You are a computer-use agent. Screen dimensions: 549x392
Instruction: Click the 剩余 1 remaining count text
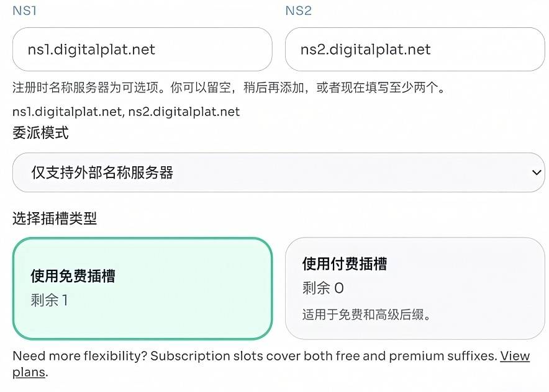[x=49, y=300]
